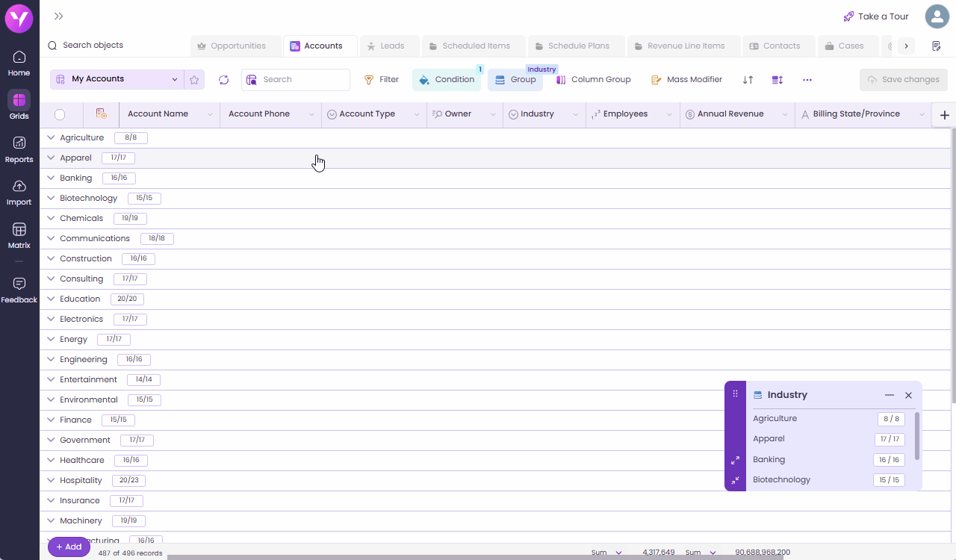
Task: Open the three-dot more options menu
Action: coord(807,80)
